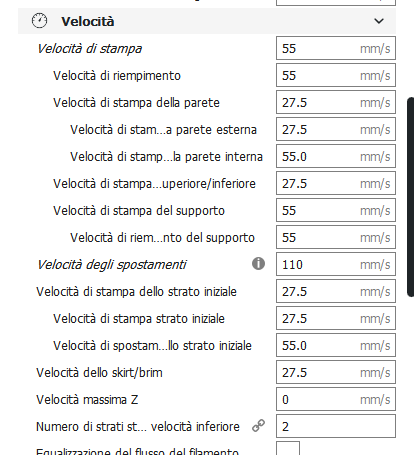Image resolution: width=414 pixels, height=455 pixels.
Task: Click the info icon for Velocità degli spostamenti
Action: 258,264
